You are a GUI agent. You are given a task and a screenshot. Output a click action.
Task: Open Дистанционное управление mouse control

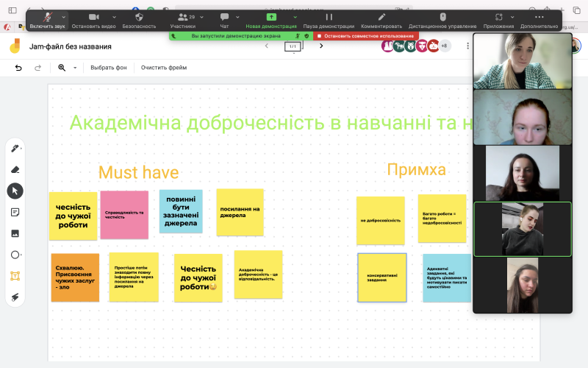(442, 21)
